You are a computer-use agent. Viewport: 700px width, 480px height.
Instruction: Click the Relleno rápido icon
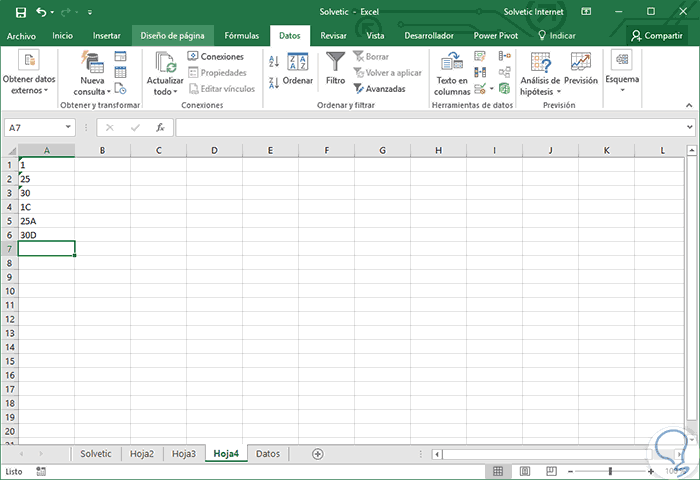click(480, 56)
